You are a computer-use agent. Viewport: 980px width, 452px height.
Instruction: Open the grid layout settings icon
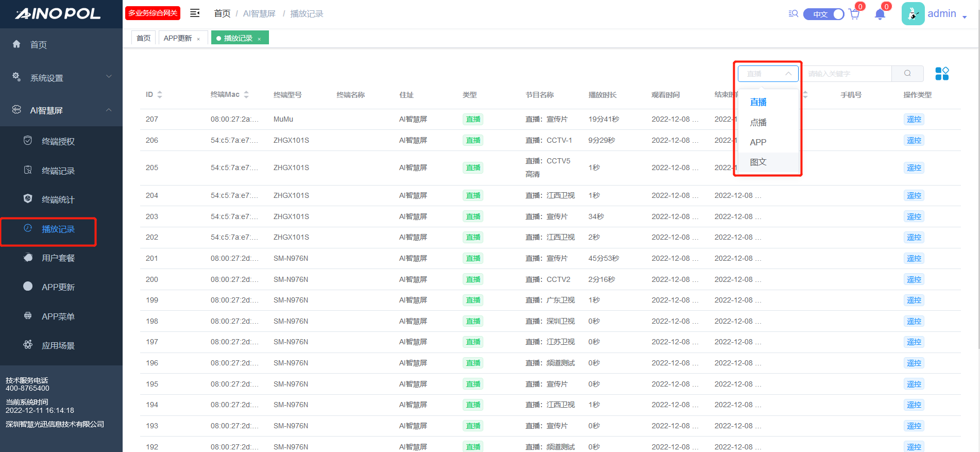click(941, 74)
